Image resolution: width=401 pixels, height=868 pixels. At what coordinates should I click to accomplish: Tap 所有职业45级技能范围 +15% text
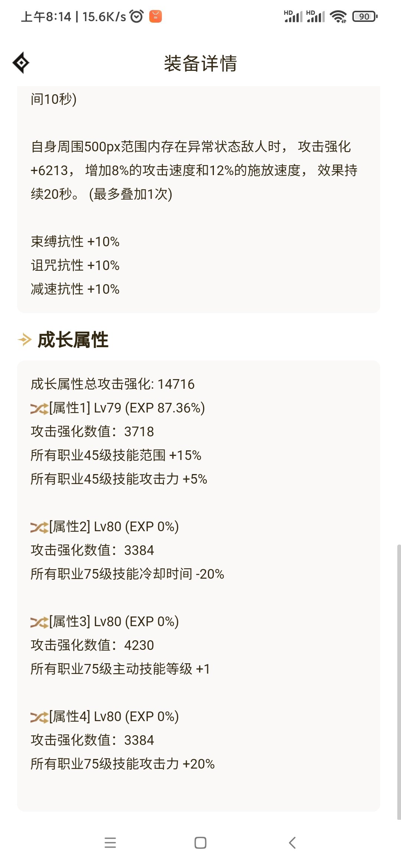click(x=116, y=455)
